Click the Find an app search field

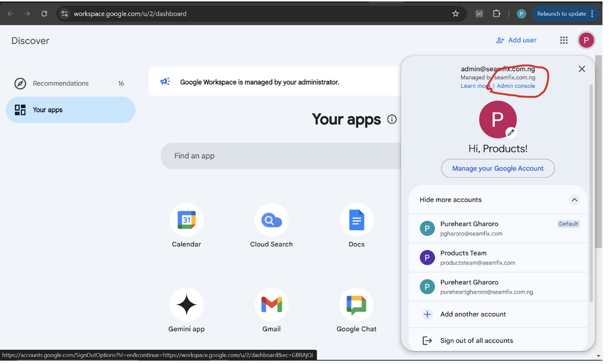point(281,156)
